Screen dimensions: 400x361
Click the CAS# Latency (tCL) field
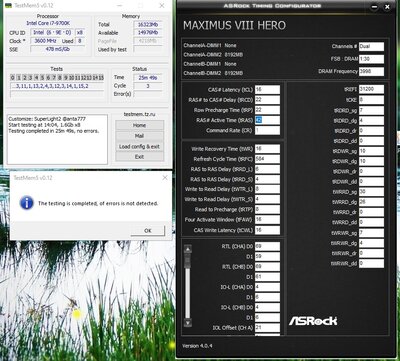267,90
